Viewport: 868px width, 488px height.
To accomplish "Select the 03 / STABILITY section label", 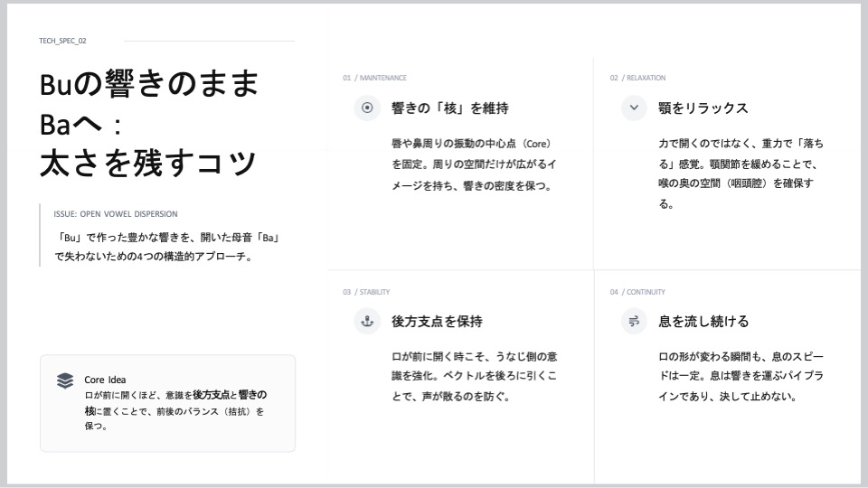I will pyautogui.click(x=366, y=292).
